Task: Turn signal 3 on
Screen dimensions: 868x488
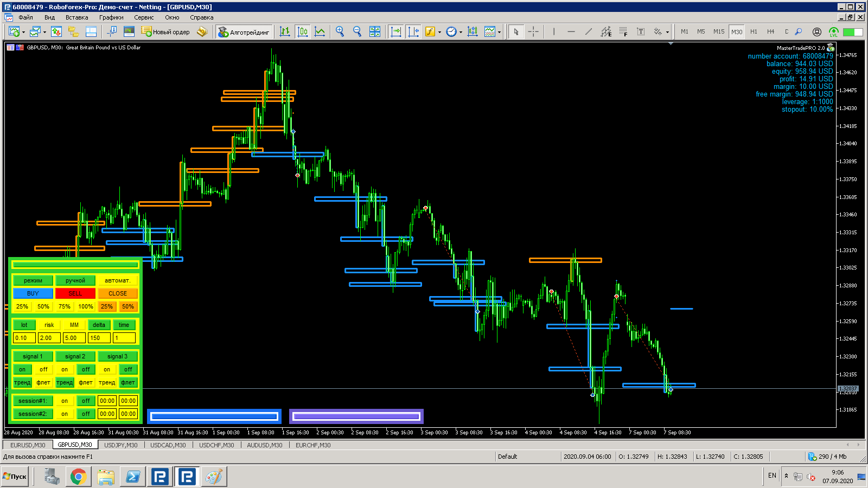Action: click(107, 369)
